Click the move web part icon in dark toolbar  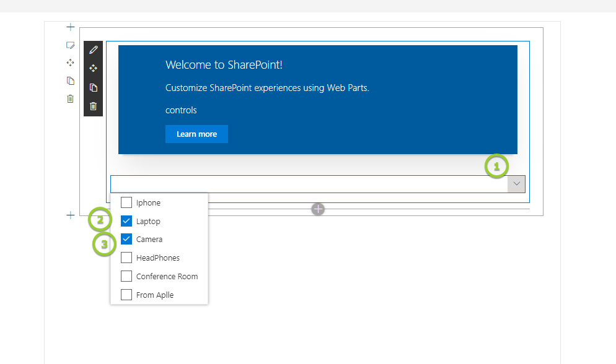click(x=94, y=68)
